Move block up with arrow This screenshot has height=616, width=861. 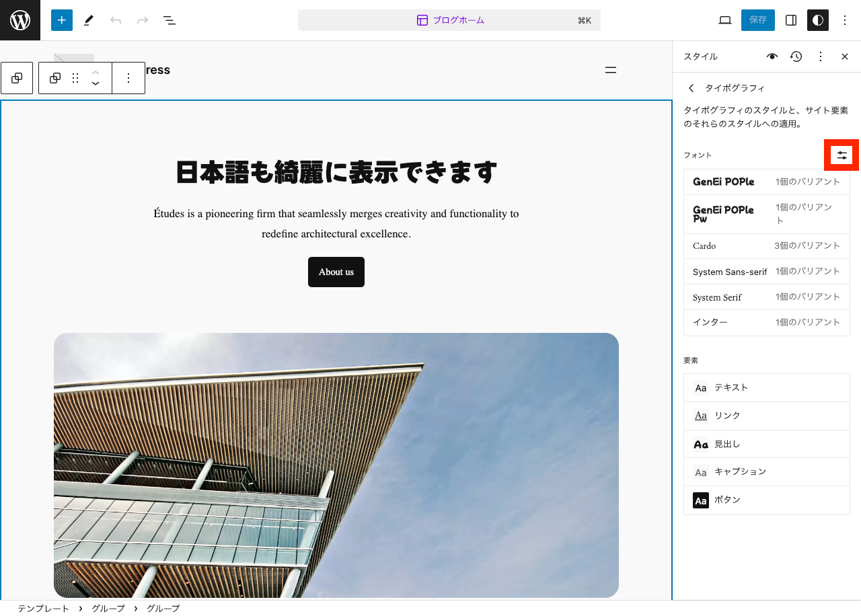pos(96,72)
